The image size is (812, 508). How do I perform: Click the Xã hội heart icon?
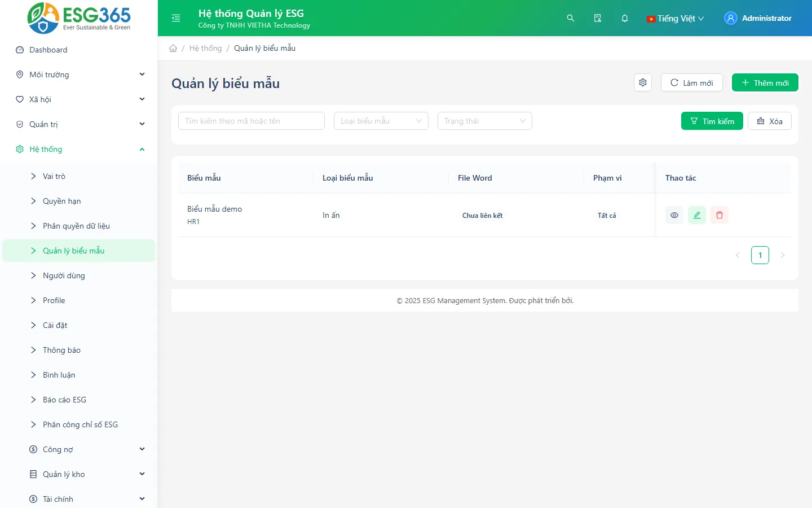tap(20, 99)
